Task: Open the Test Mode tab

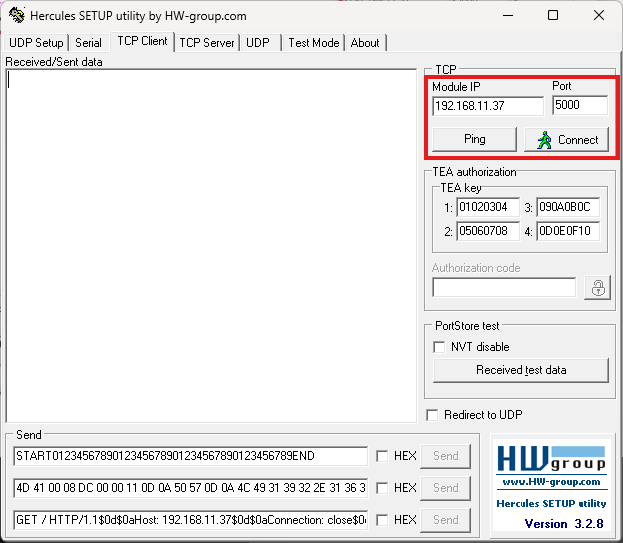Action: coord(313,43)
